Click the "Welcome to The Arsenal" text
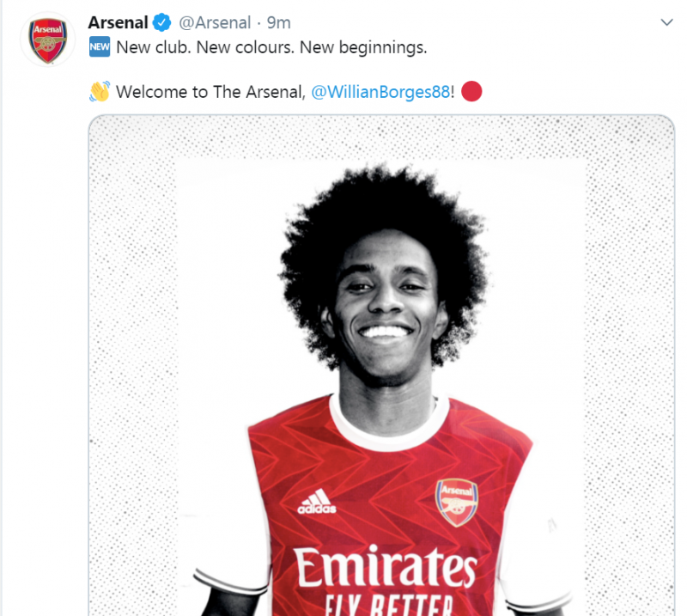 click(x=210, y=92)
